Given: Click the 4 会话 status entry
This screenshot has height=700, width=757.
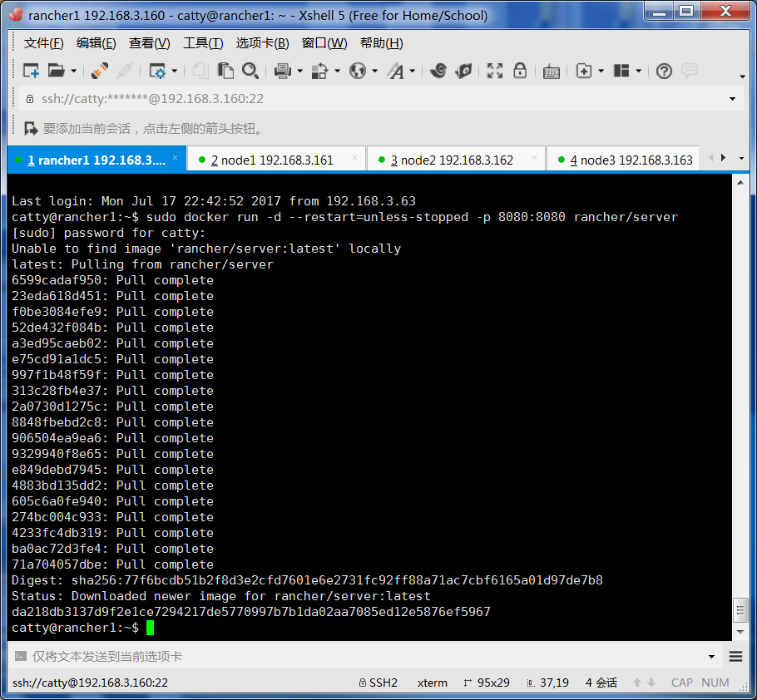Looking at the screenshot, I should coord(601,683).
